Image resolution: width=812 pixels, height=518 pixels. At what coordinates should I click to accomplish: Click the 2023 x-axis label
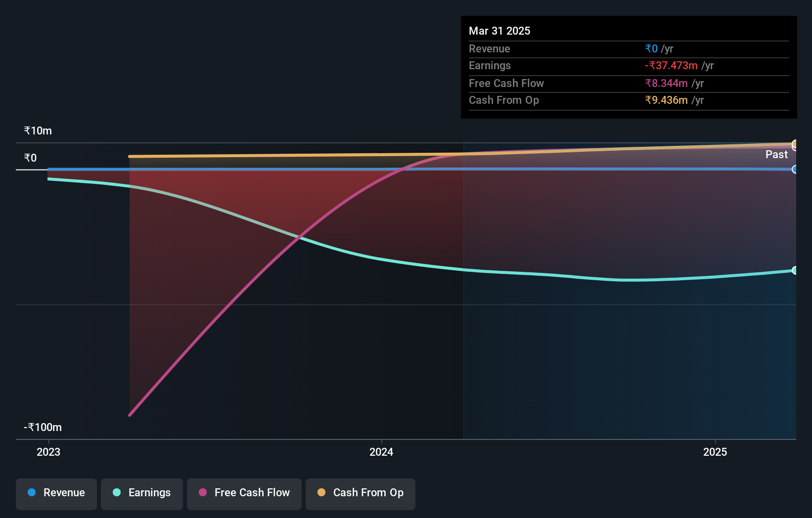click(48, 452)
